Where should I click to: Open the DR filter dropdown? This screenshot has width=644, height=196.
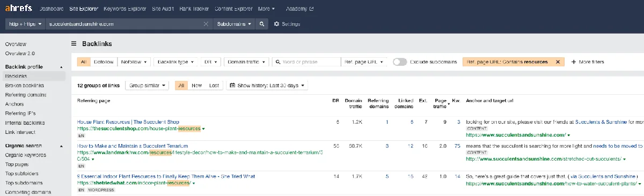(210, 62)
